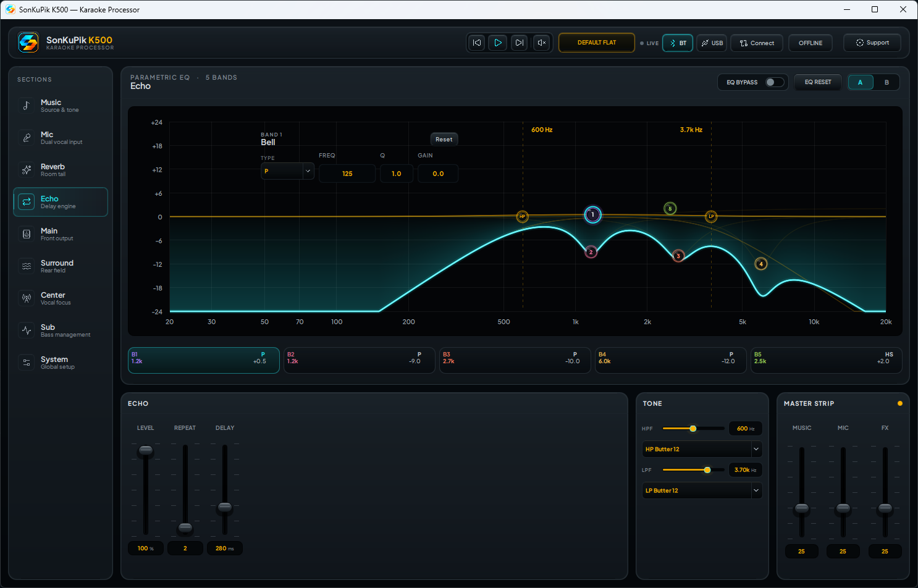Click the OFFLINE status button

tap(811, 43)
